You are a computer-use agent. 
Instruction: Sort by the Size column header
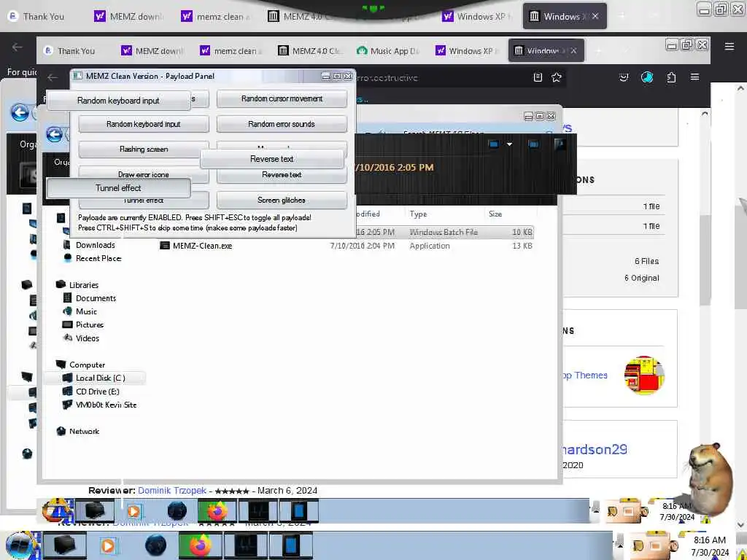tap(495, 214)
